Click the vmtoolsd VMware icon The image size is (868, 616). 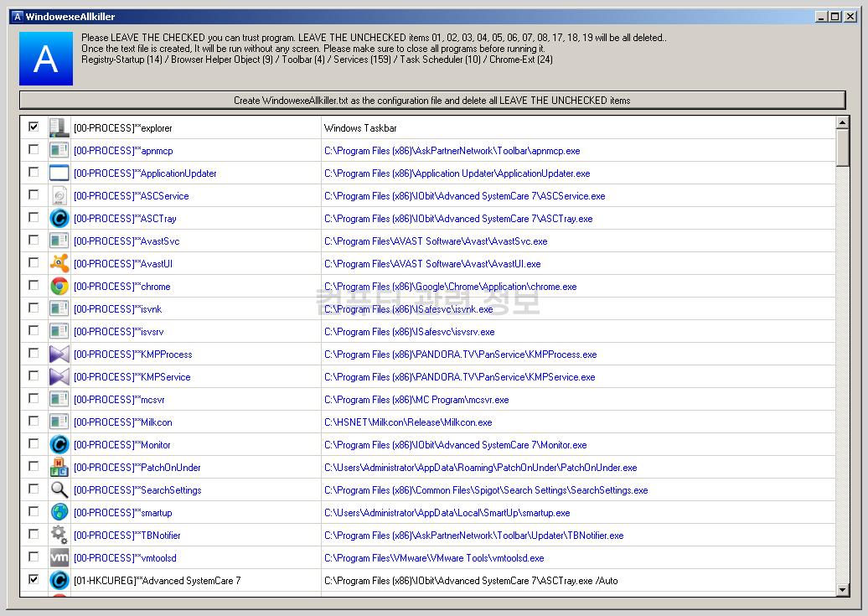(59, 558)
